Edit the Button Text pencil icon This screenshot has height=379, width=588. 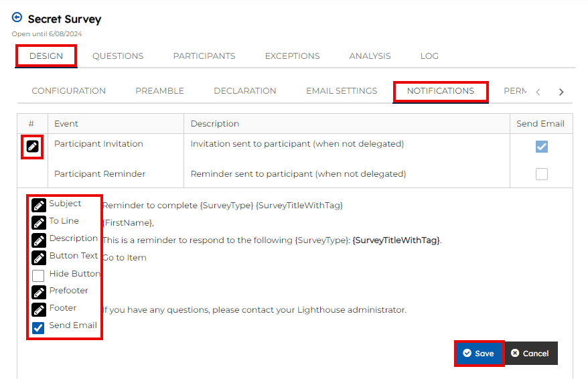[x=39, y=258]
